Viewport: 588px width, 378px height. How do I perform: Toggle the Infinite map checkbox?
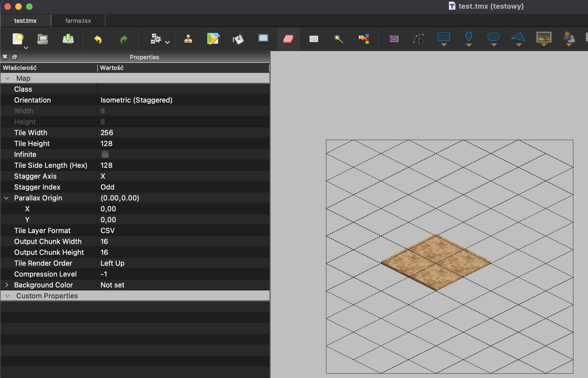105,154
